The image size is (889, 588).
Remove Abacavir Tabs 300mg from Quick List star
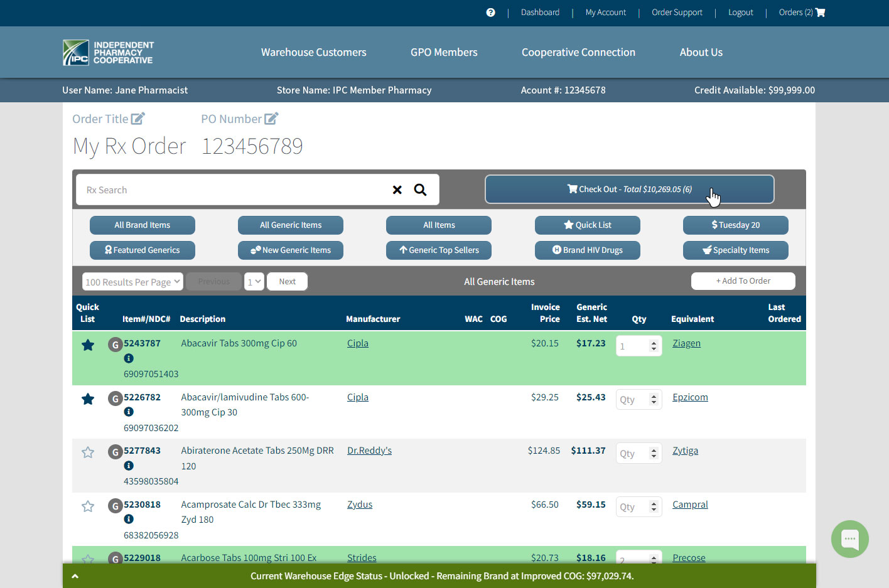pos(88,345)
